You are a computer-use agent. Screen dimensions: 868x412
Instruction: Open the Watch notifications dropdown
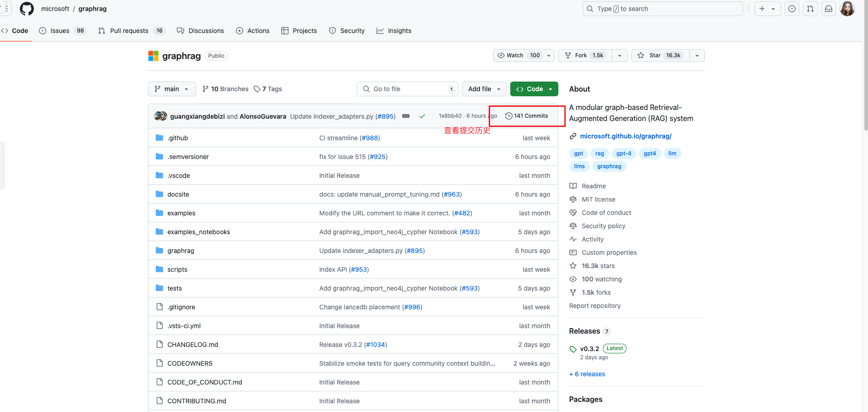[x=524, y=55]
